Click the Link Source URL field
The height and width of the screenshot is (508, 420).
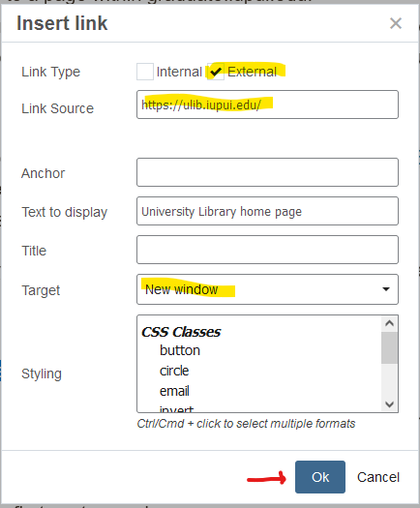tap(267, 105)
